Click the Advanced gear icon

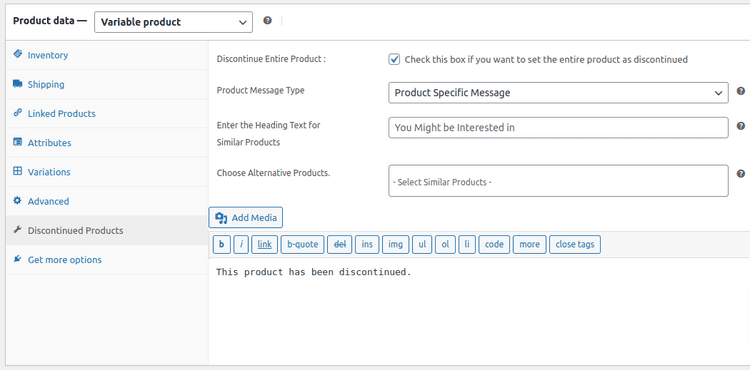[18, 200]
